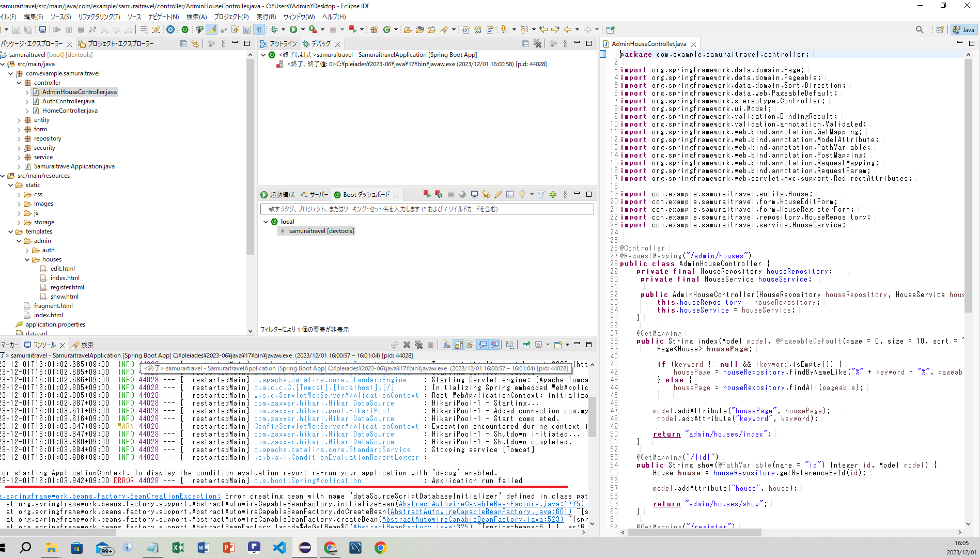Expand the entity package node
This screenshot has height=558, width=980.
pyautogui.click(x=19, y=120)
